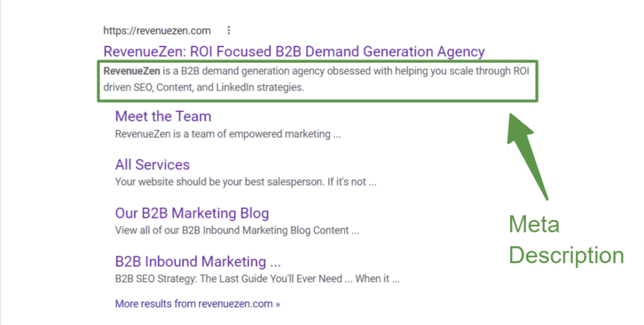
Task: Click the » chevron after More results
Action: pyautogui.click(x=277, y=304)
